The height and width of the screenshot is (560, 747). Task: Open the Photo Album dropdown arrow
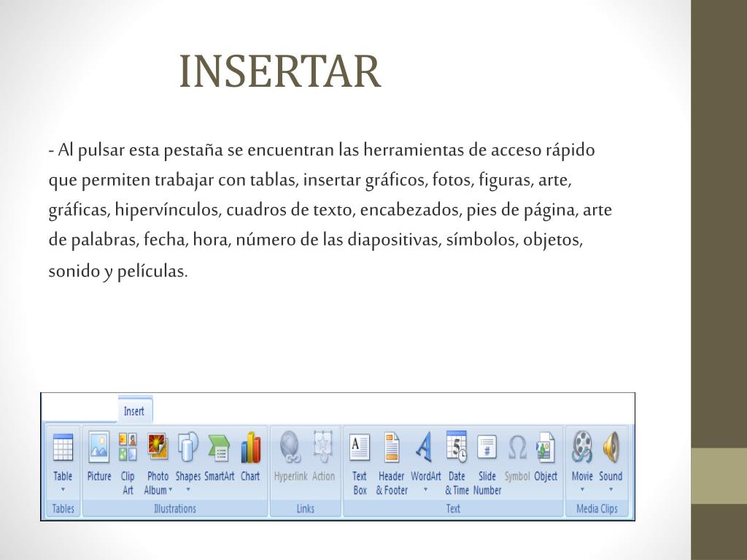point(170,489)
